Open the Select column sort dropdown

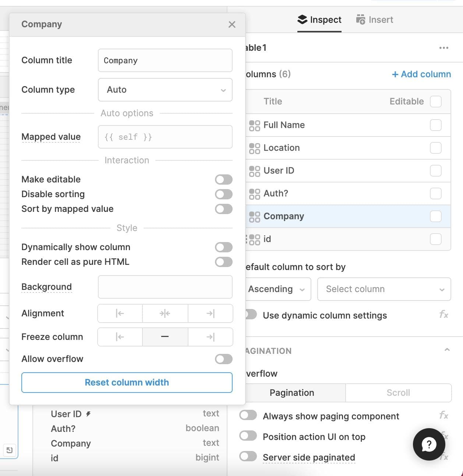coord(384,289)
